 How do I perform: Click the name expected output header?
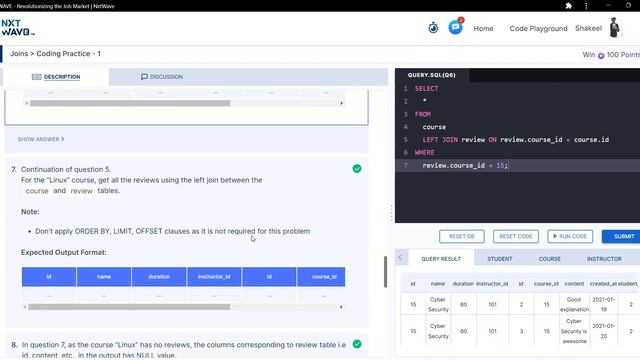(x=104, y=277)
